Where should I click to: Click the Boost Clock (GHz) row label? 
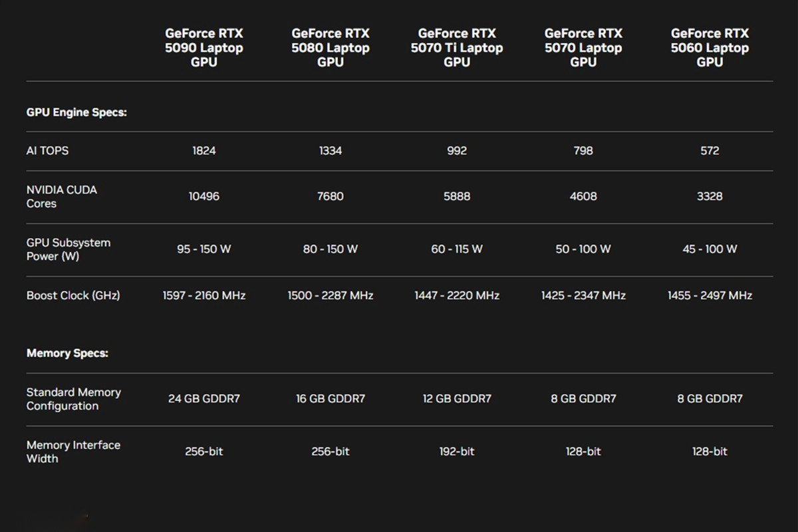pos(73,295)
